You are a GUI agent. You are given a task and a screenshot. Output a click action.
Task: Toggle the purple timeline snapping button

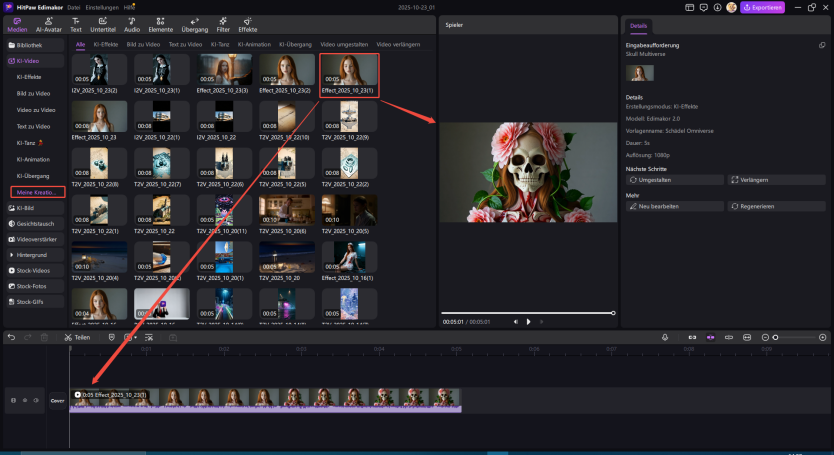(x=710, y=337)
